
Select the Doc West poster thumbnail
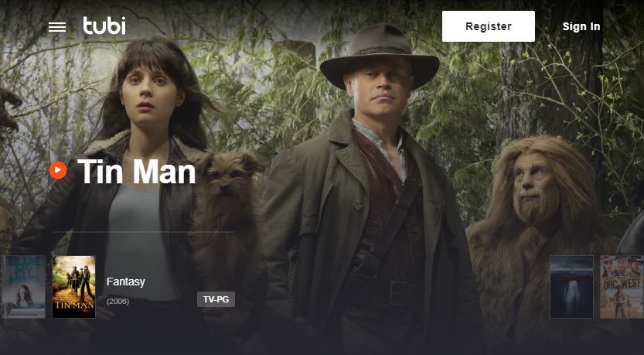click(622, 287)
